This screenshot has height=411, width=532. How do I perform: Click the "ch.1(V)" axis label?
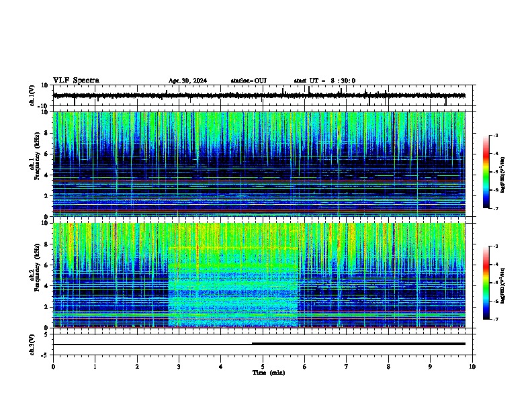click(32, 95)
